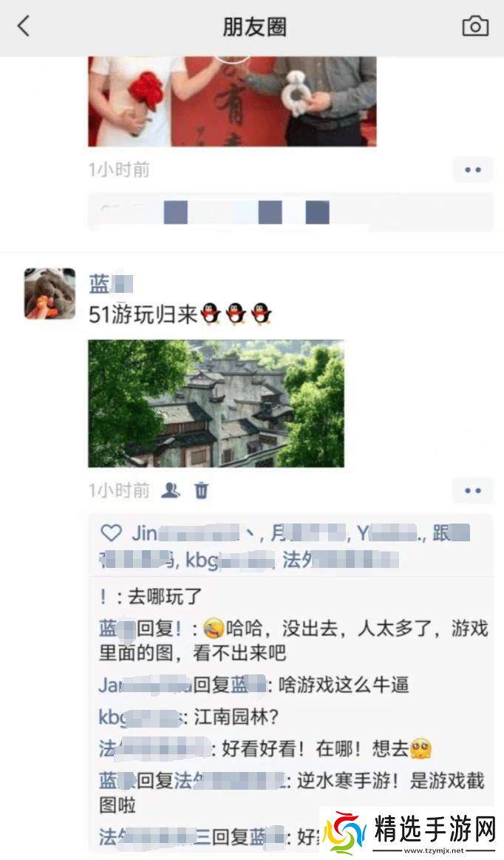Open the camera icon to post
Screen dimensions: 504x860
click(475, 26)
